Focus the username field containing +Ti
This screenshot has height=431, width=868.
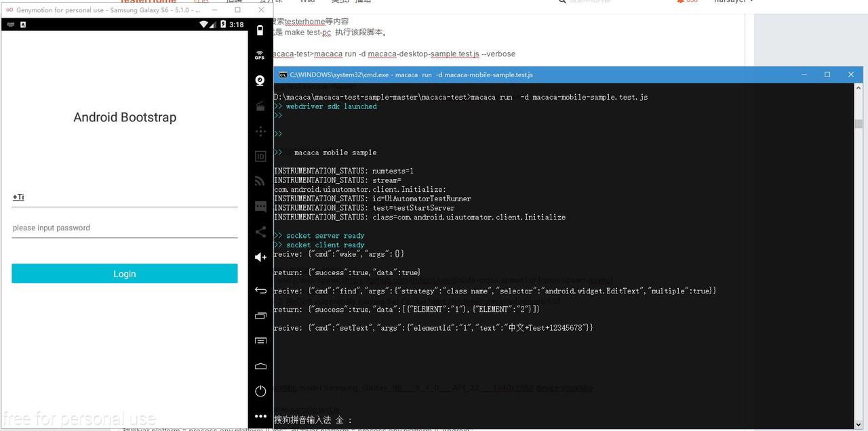125,197
